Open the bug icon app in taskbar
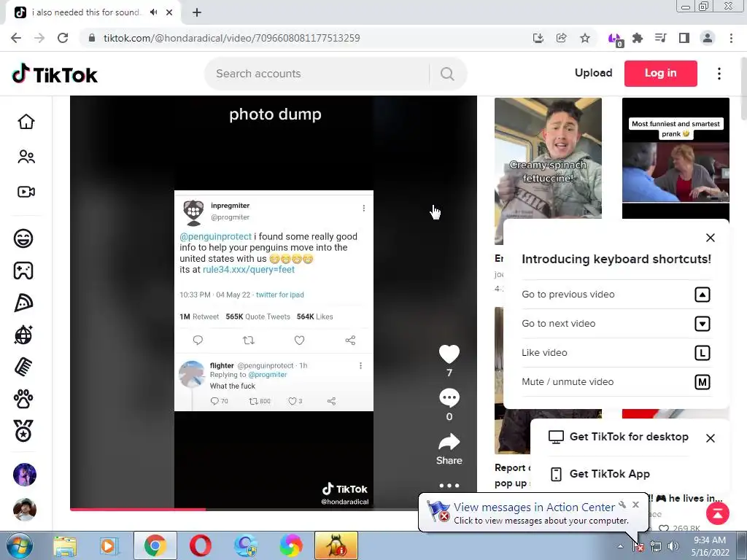This screenshot has width=747, height=560. tap(336, 545)
